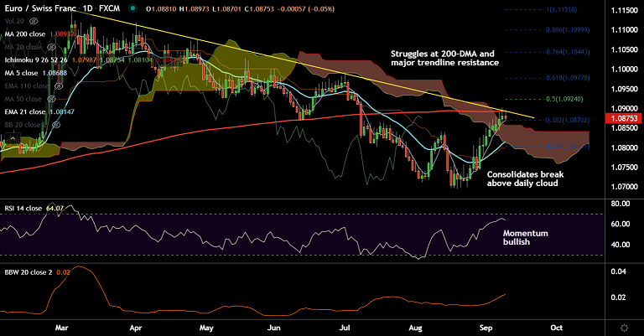Click the BBW 0.02 axis label
Viewport: 644px width, 336px height.
618,297
